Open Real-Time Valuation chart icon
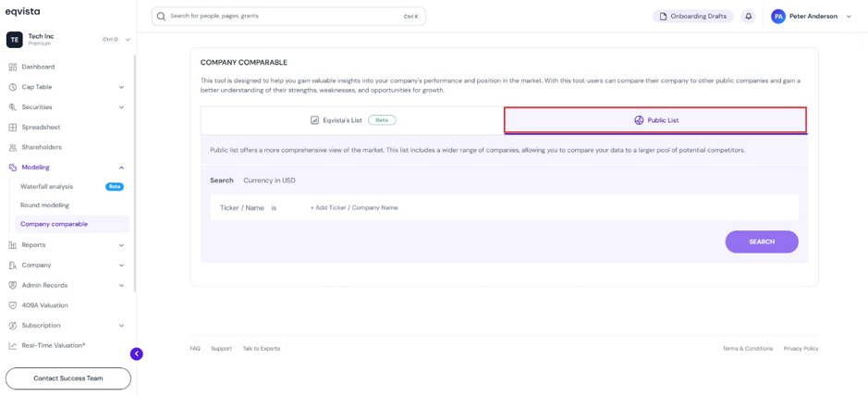 (x=13, y=346)
